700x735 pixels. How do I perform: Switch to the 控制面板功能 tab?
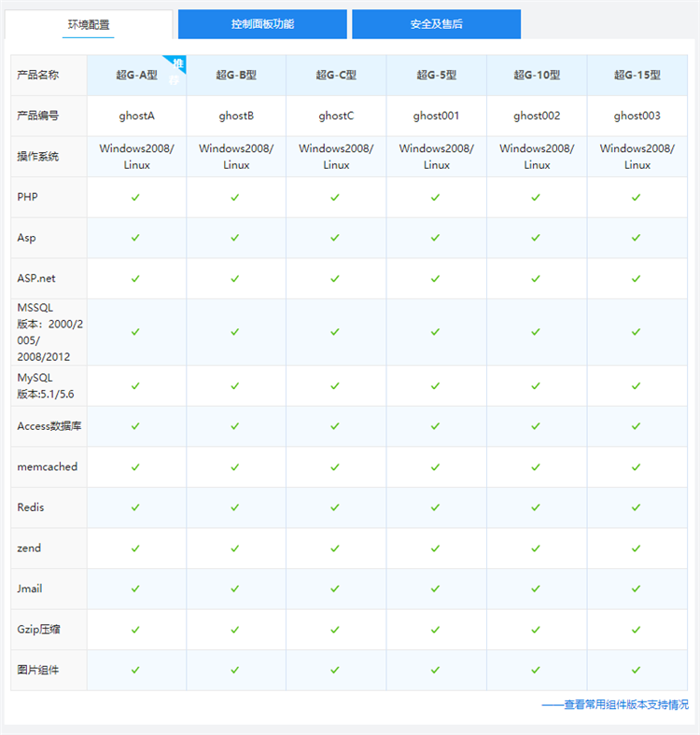(x=262, y=24)
